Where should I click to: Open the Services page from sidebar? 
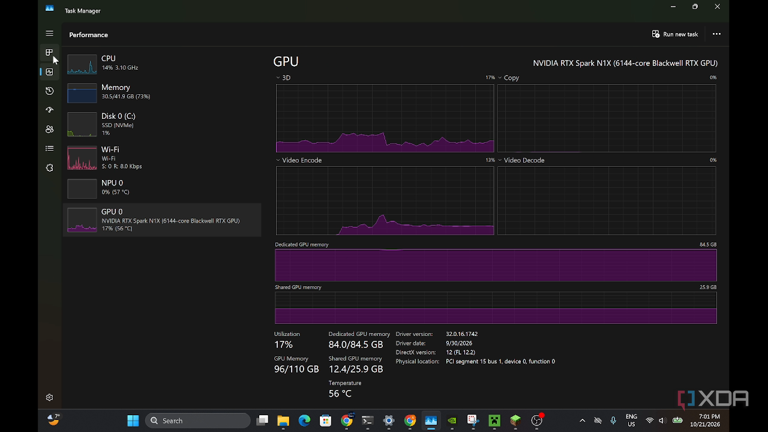[x=49, y=168]
